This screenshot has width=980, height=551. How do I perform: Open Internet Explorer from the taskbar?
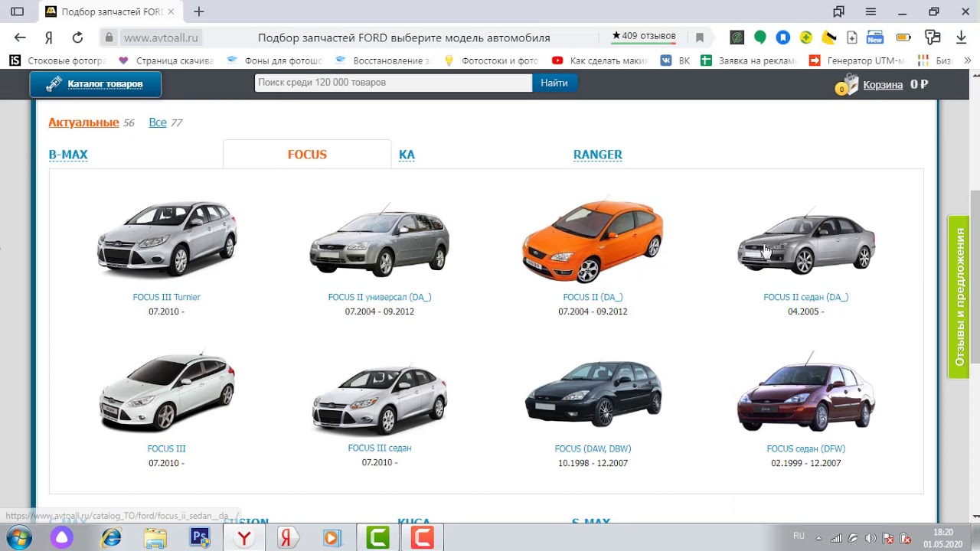(112, 538)
